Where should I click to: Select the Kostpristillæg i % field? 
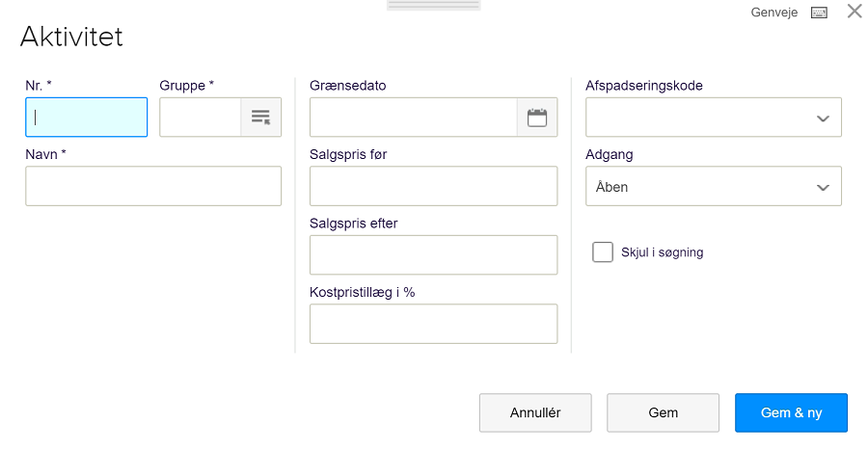[x=433, y=324]
